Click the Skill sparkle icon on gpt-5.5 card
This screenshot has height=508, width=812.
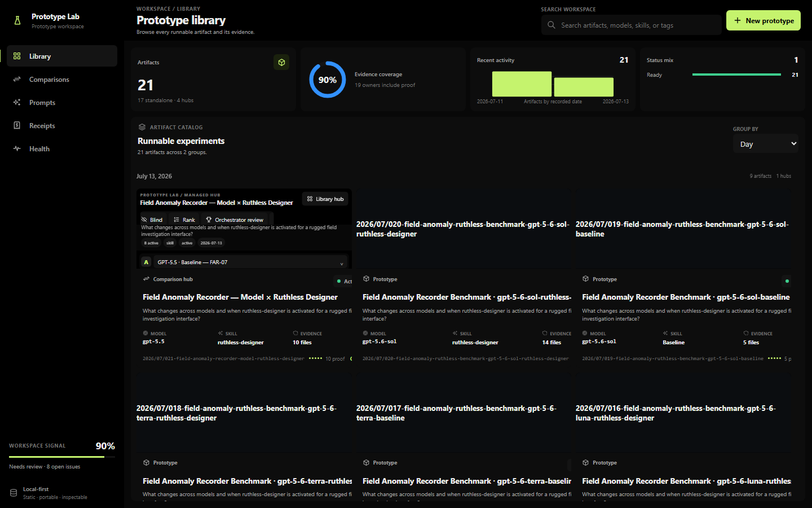220,333
